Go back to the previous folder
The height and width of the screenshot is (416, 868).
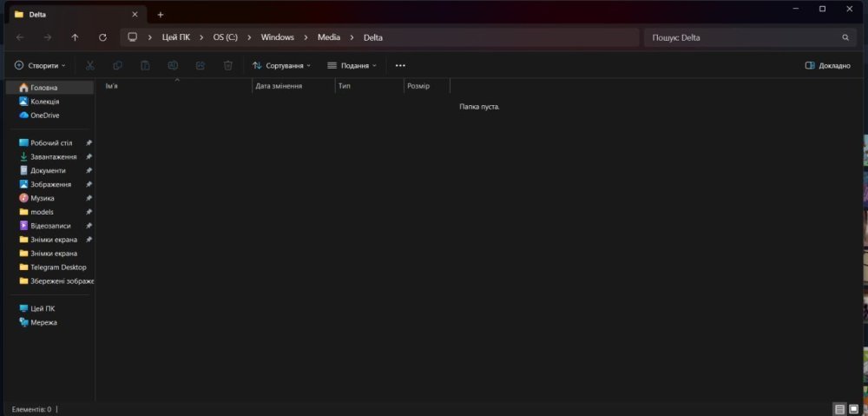(20, 37)
